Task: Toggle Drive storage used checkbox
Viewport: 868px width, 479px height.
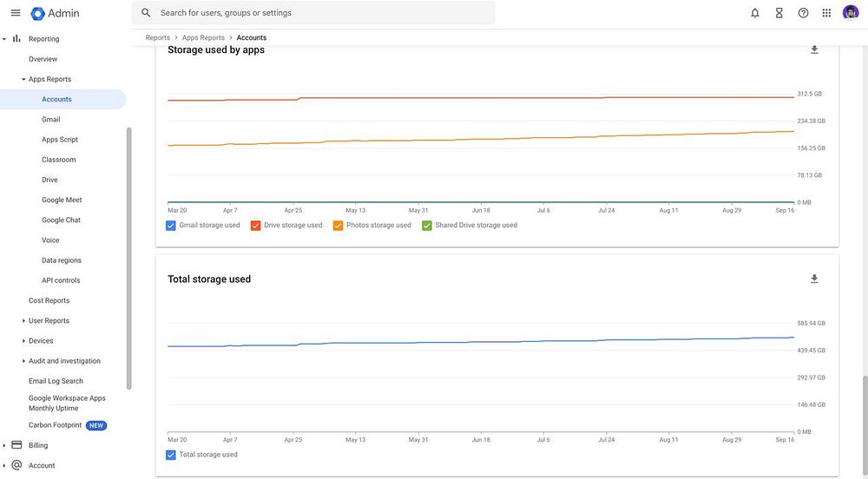Action: [256, 226]
